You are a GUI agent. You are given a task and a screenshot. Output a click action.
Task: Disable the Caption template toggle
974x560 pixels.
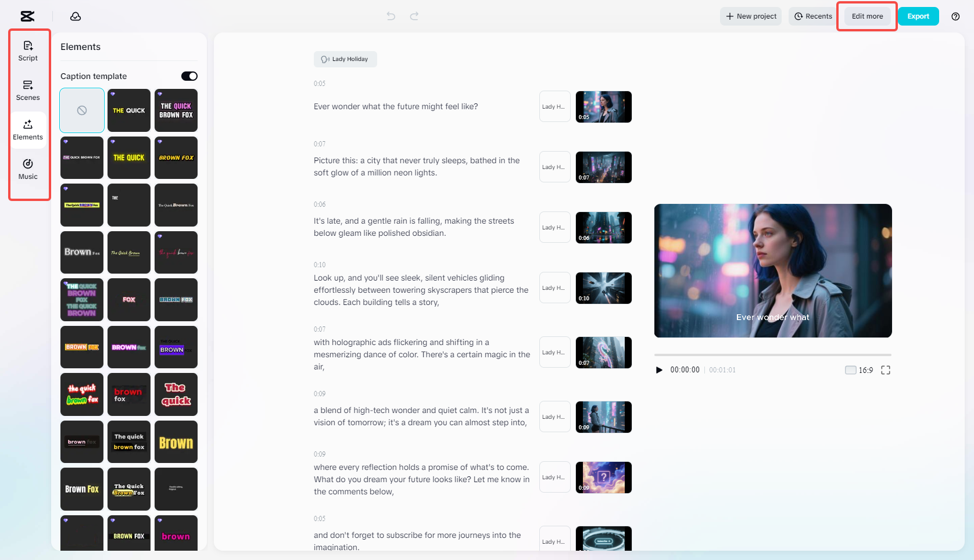coord(188,76)
